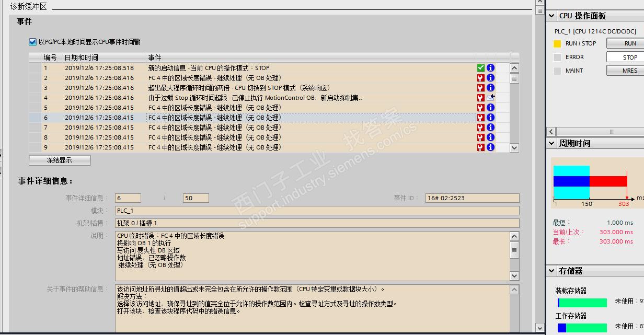Click blue info icon in selected row 6
The image size is (644, 335).
pos(490,118)
